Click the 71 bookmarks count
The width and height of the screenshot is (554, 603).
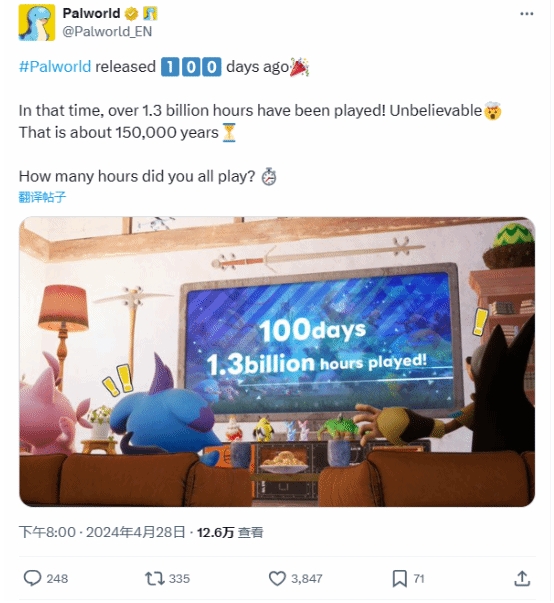419,578
